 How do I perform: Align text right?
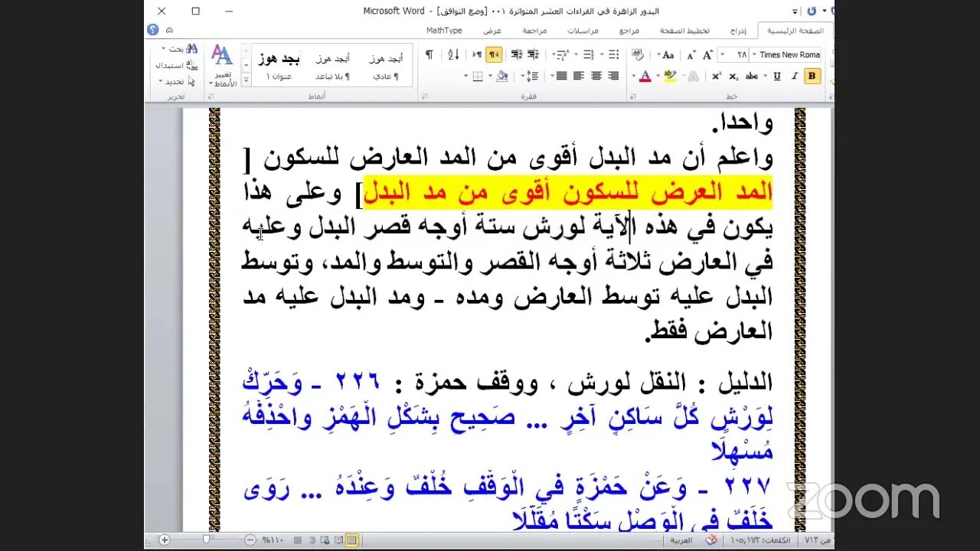pyautogui.click(x=613, y=76)
